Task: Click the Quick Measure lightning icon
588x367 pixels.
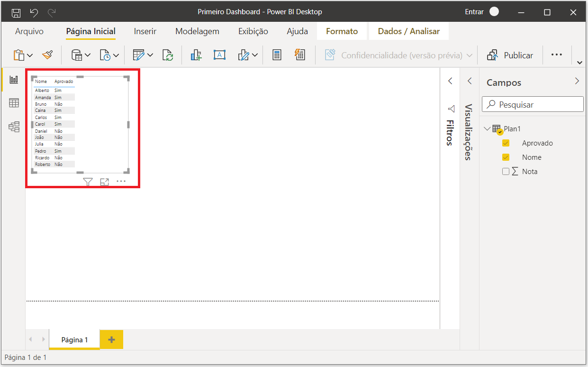Action: pos(300,55)
